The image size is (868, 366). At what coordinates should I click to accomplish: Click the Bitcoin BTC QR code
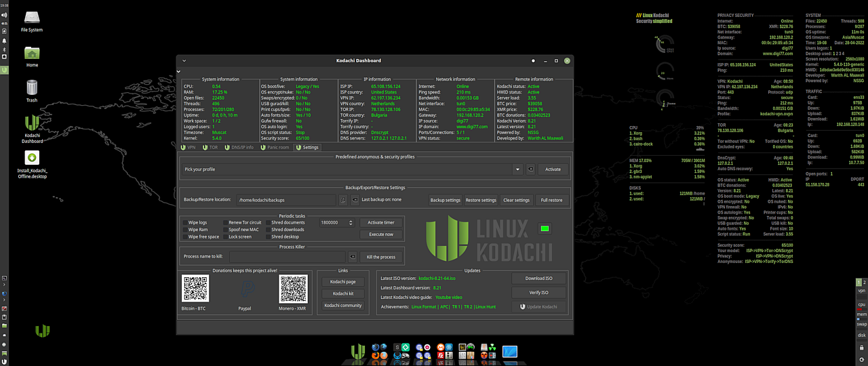195,289
